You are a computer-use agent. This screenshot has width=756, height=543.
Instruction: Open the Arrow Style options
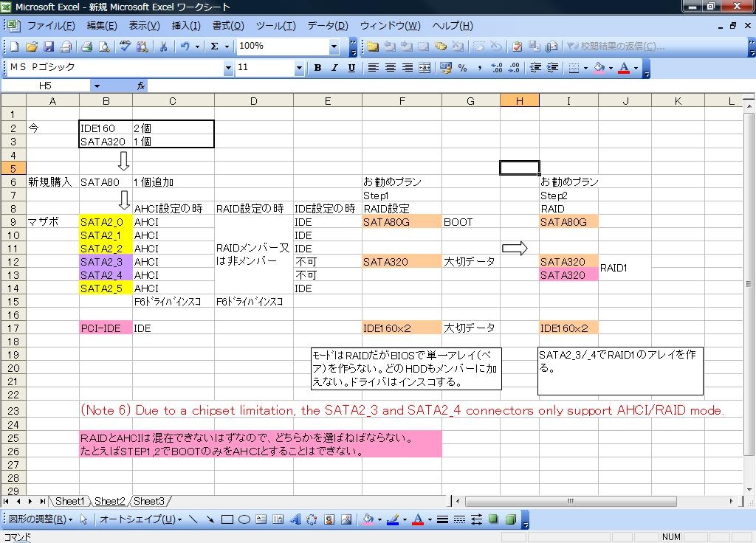(x=476, y=519)
